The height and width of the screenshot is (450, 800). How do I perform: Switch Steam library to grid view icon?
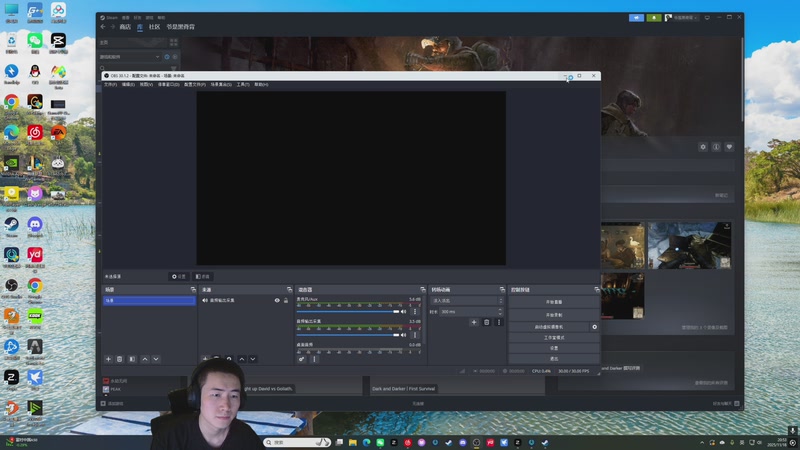pos(174,42)
